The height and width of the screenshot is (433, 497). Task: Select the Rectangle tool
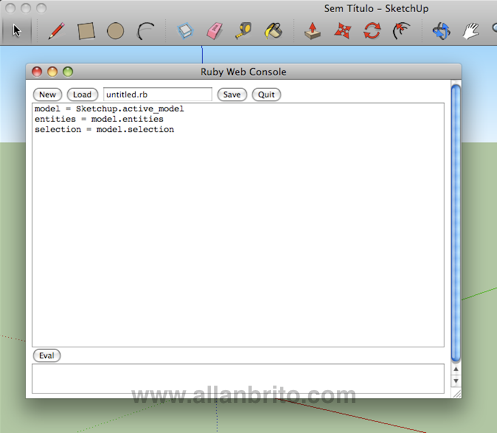coord(86,31)
